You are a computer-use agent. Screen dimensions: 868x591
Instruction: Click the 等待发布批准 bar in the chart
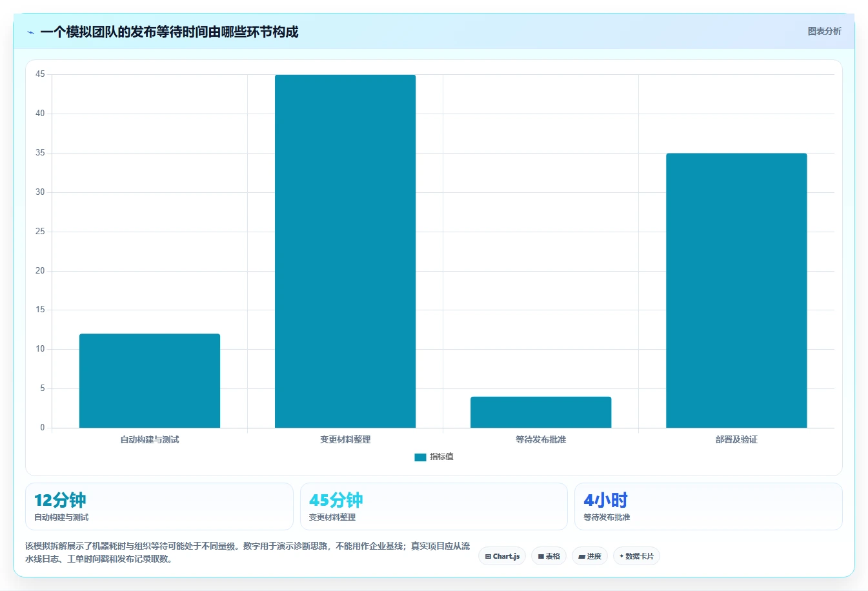541,412
